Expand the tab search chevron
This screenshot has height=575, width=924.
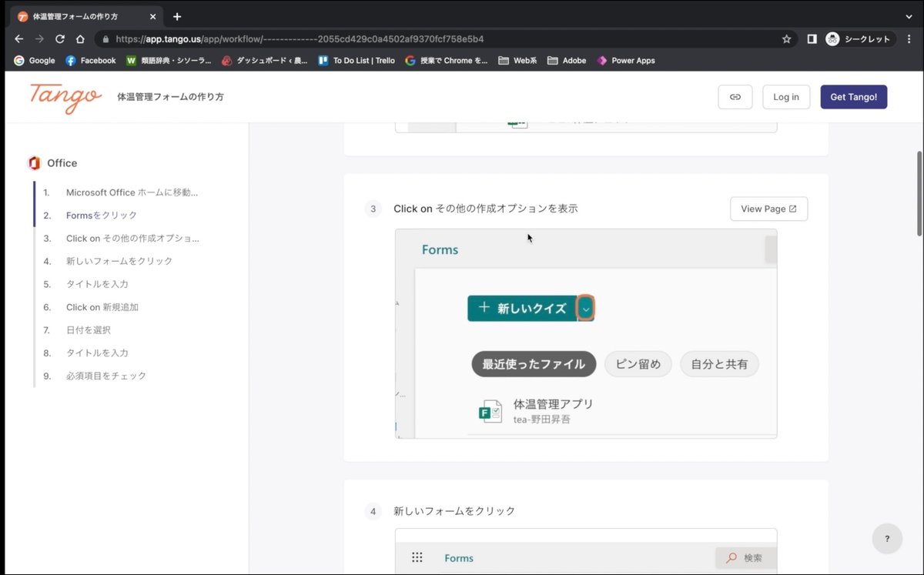[909, 16]
